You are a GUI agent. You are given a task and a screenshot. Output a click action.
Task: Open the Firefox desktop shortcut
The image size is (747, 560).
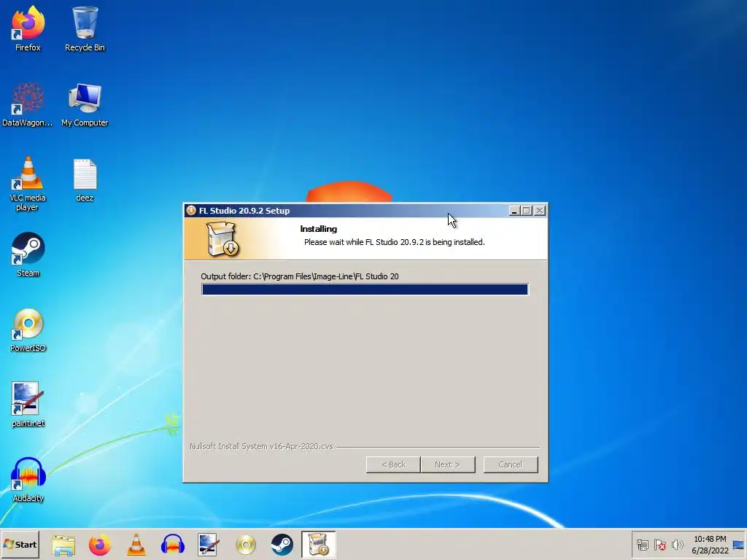point(28,28)
